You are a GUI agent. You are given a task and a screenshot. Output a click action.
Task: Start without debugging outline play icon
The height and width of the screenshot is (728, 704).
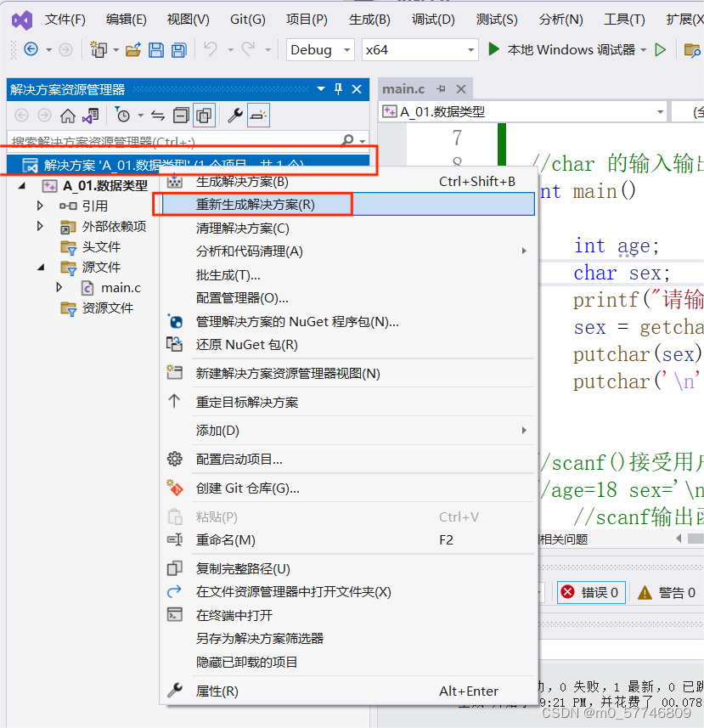(661, 49)
